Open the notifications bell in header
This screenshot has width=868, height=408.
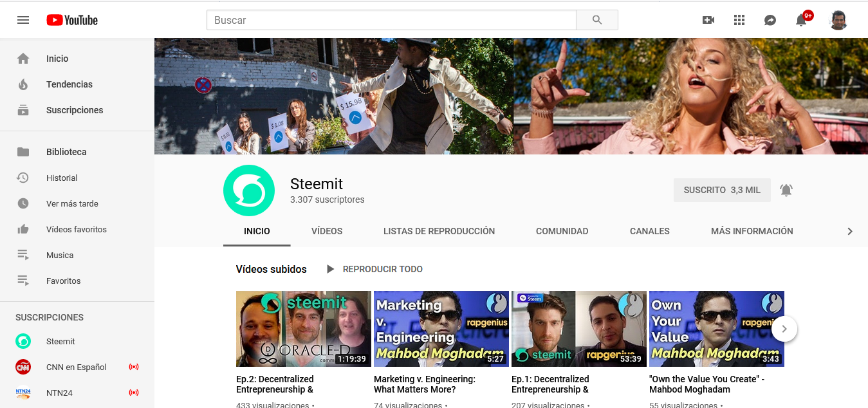(801, 20)
